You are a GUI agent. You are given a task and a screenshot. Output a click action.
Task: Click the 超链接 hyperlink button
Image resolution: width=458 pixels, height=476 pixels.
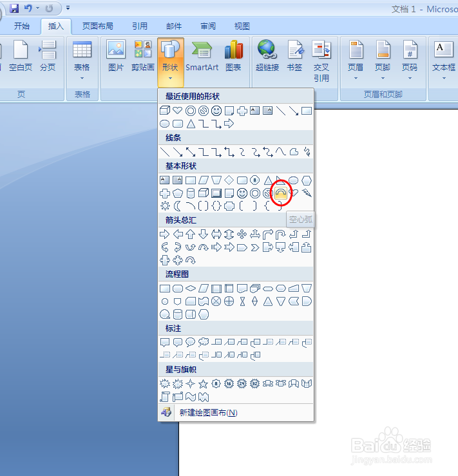coord(267,57)
